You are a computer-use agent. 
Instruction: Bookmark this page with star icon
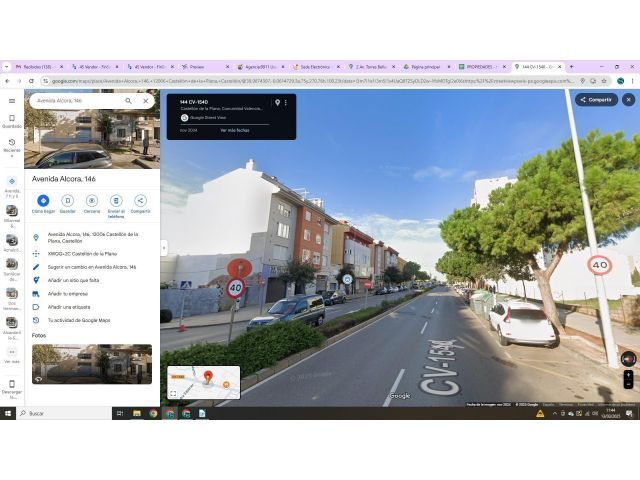pyautogui.click(x=604, y=81)
